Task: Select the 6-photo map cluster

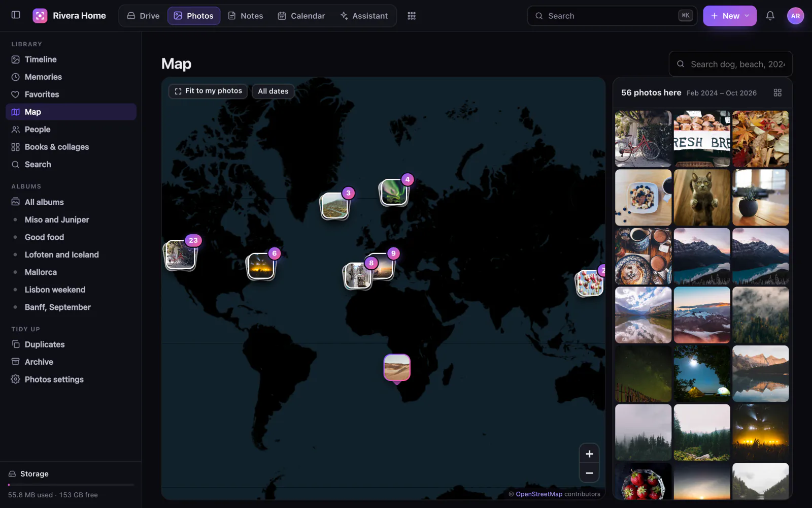Action: click(262, 265)
